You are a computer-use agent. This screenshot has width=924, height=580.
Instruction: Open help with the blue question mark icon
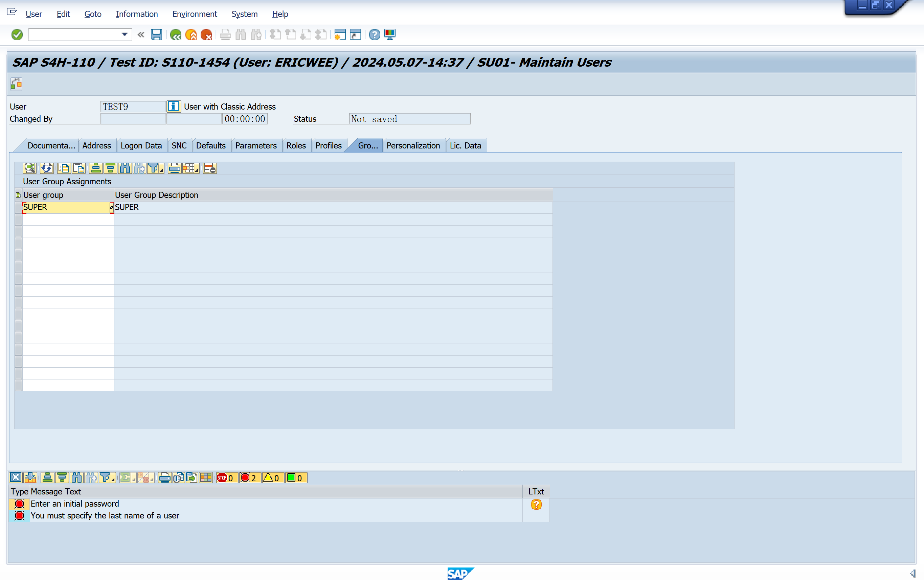click(374, 35)
